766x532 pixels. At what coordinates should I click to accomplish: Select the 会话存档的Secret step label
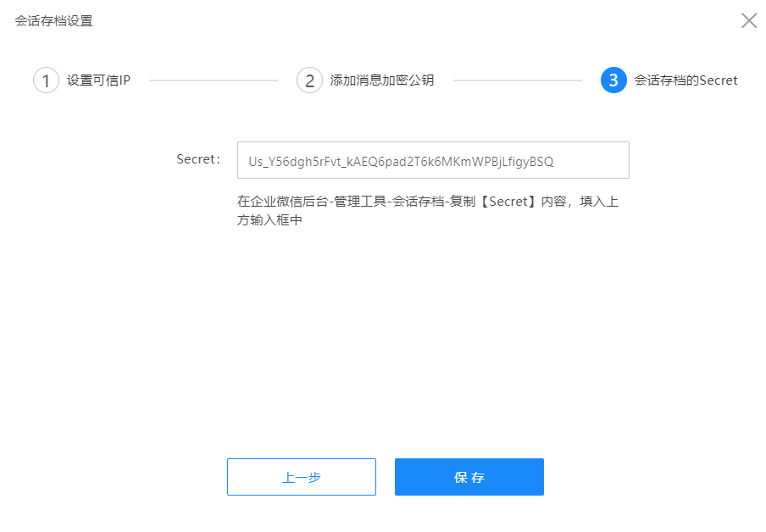[686, 80]
